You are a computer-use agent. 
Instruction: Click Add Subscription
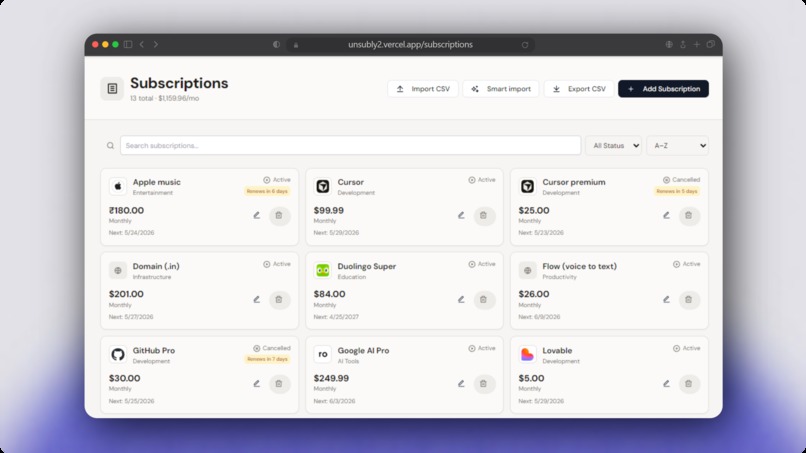tap(663, 88)
